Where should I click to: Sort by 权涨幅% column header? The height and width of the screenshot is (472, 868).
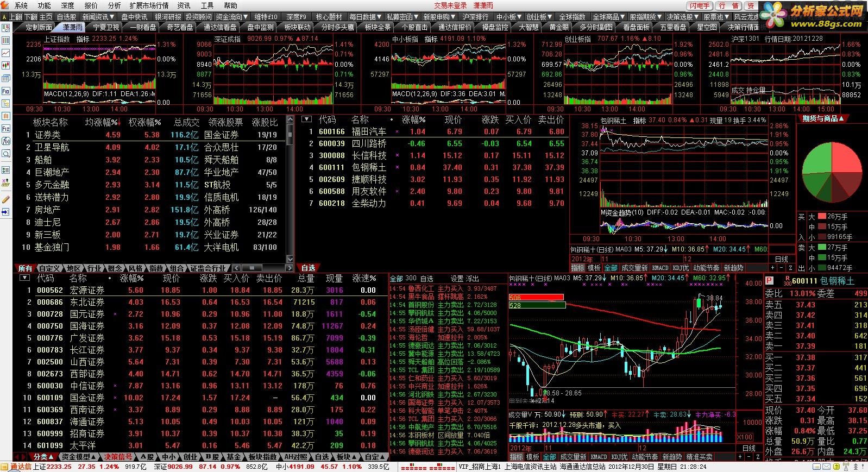144,123
